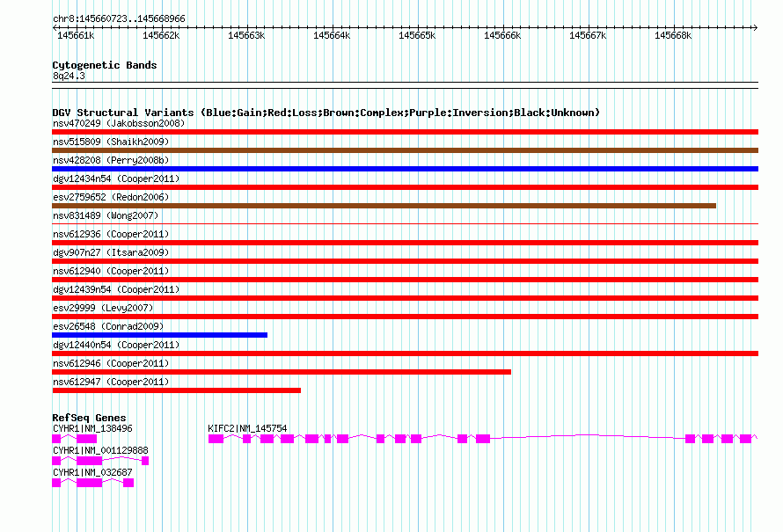The image size is (783, 532).
Task: Click the 145667k ruler label
Action: point(588,35)
